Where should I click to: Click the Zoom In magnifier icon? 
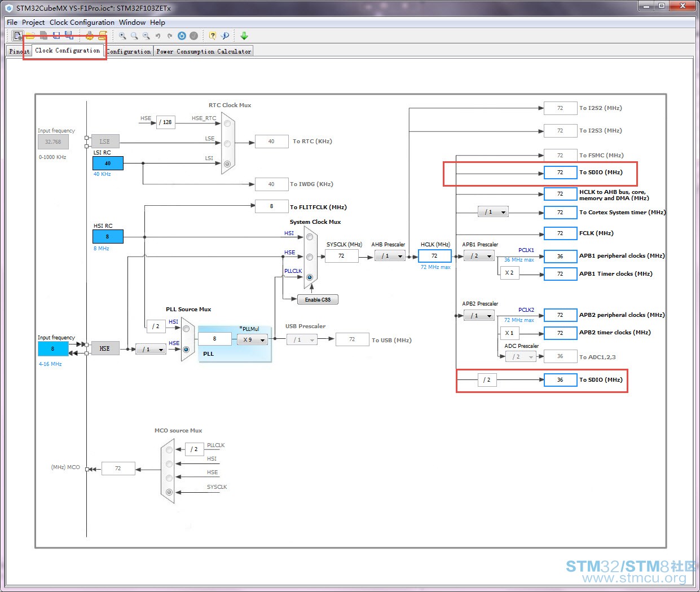122,36
